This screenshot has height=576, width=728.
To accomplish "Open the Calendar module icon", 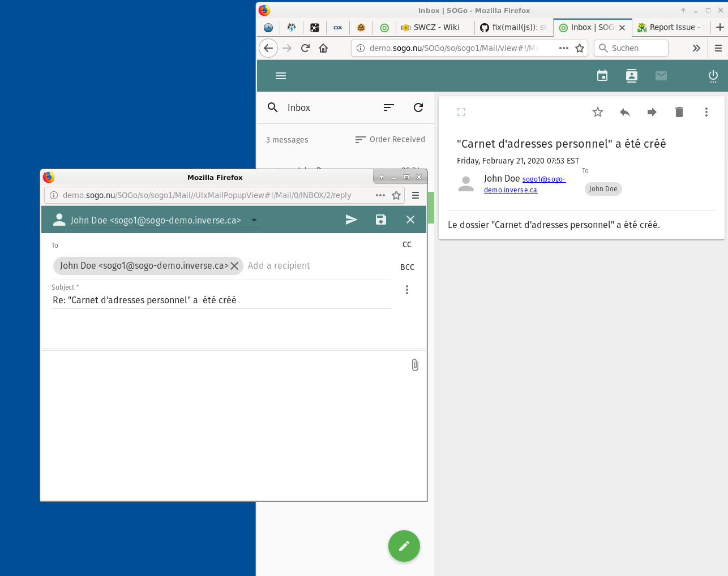I will click(602, 76).
